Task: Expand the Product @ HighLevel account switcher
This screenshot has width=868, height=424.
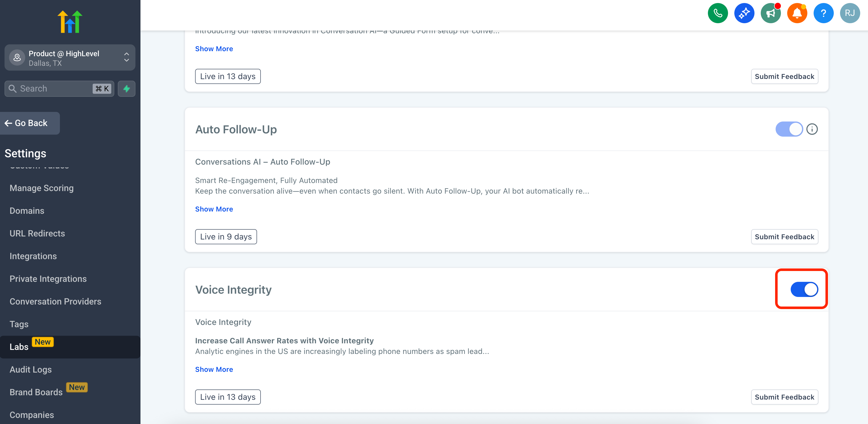Action: 70,58
